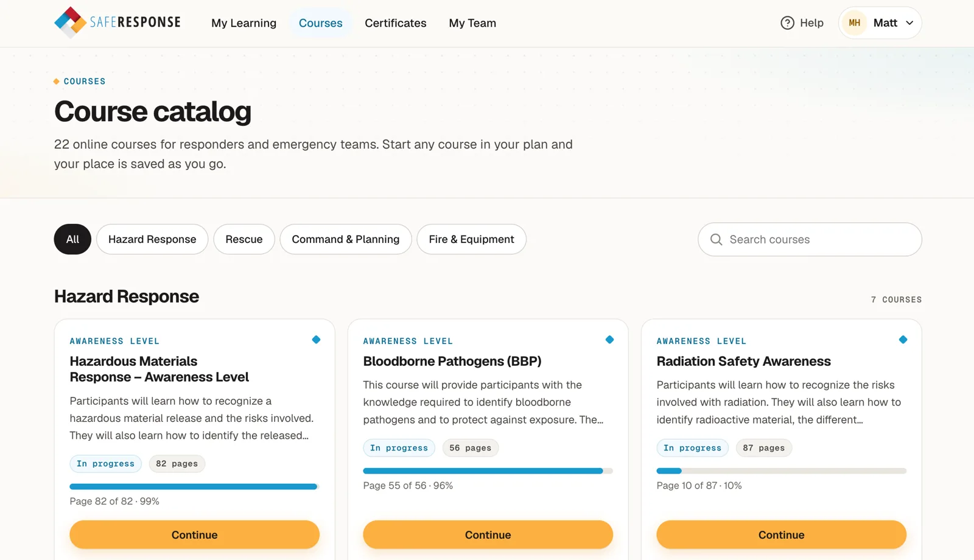Switch to the Courses tab
The image size is (974, 560).
click(320, 23)
